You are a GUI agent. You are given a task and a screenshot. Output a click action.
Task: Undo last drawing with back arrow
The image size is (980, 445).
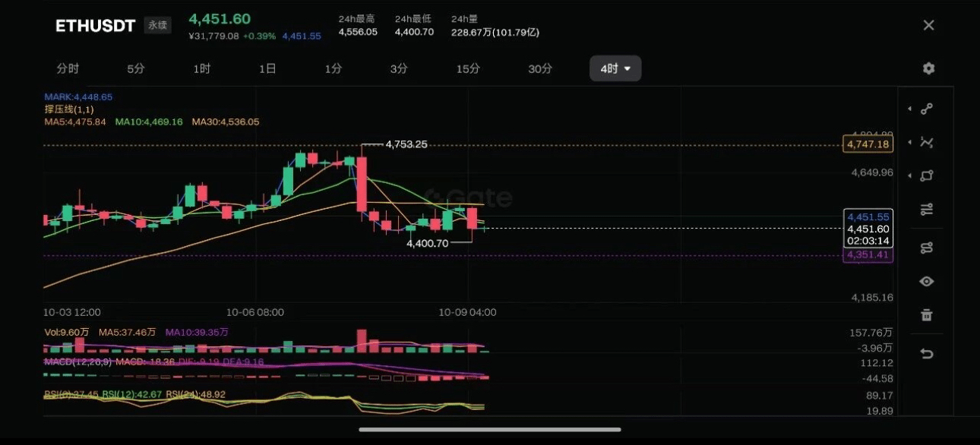pyautogui.click(x=927, y=353)
